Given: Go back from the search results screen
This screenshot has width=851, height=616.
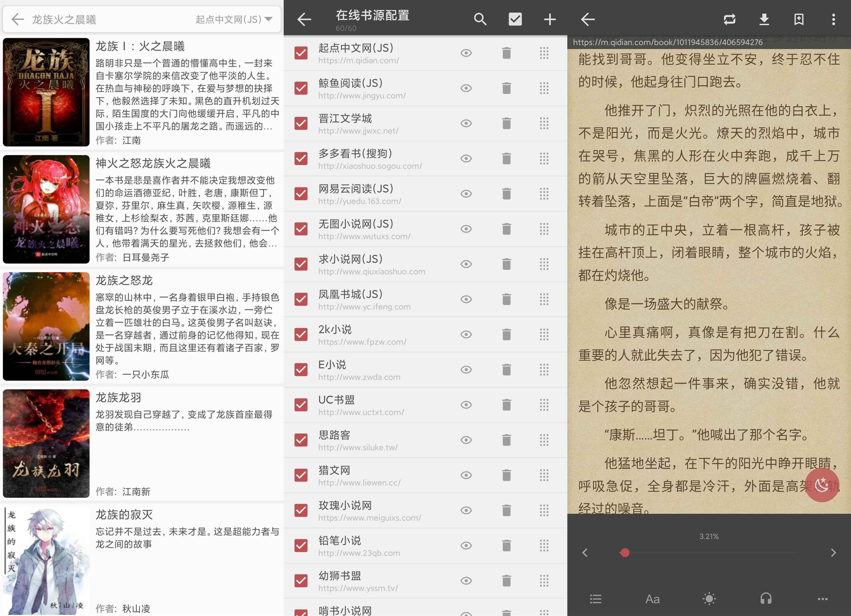Looking at the screenshot, I should point(17,19).
